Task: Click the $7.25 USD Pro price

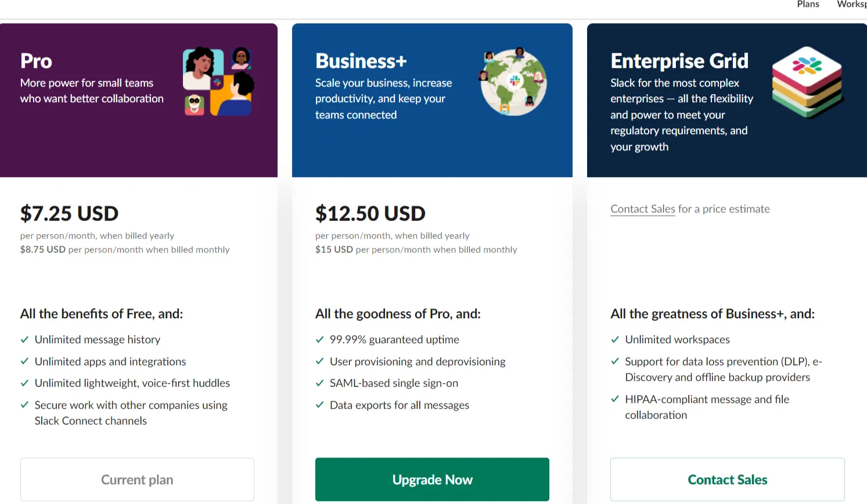Action: click(x=69, y=213)
